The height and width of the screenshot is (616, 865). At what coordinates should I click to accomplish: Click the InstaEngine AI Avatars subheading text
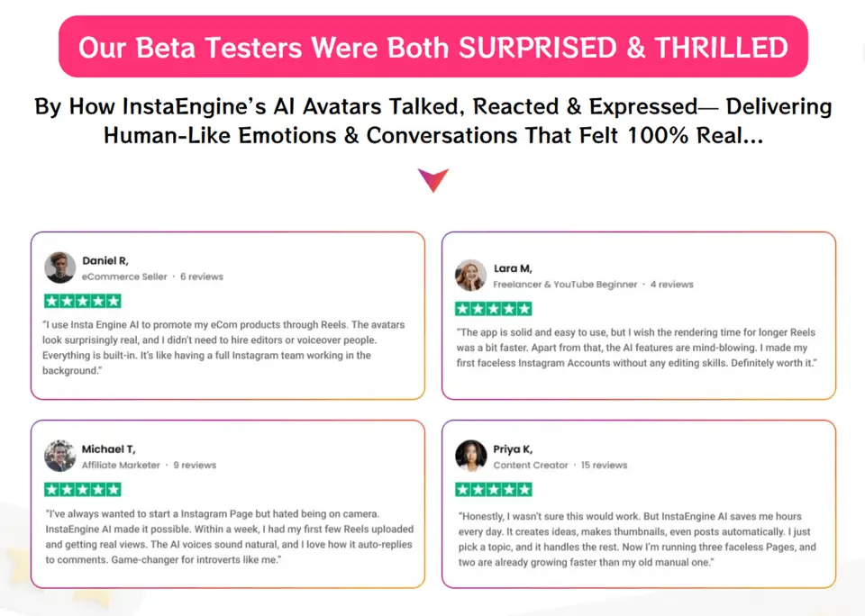[432, 122]
